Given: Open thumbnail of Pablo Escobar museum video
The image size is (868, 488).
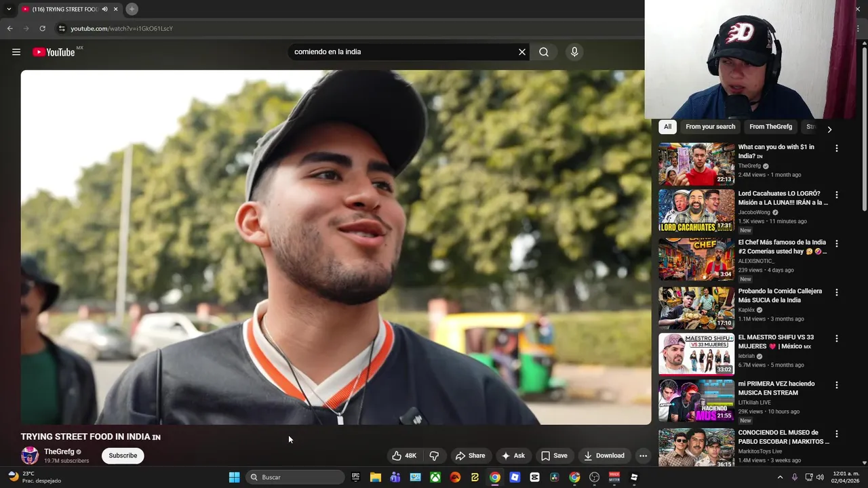Looking at the screenshot, I should (x=696, y=447).
